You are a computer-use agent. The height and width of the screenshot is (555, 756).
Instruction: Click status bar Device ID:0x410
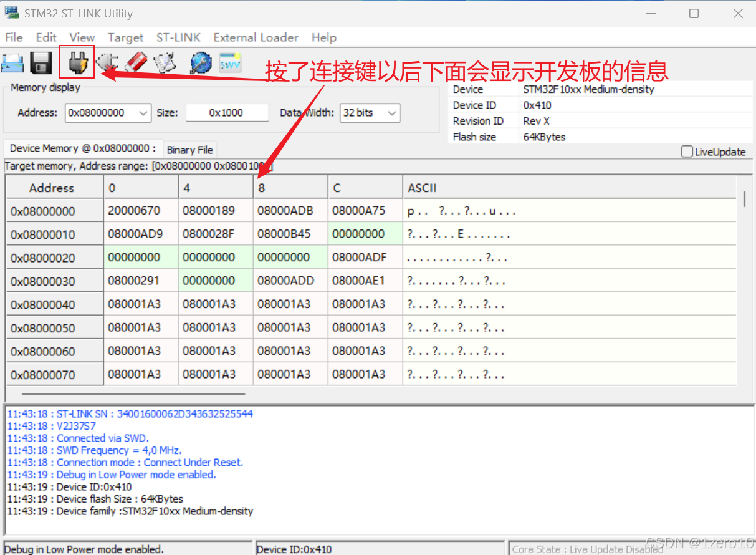[x=294, y=549]
